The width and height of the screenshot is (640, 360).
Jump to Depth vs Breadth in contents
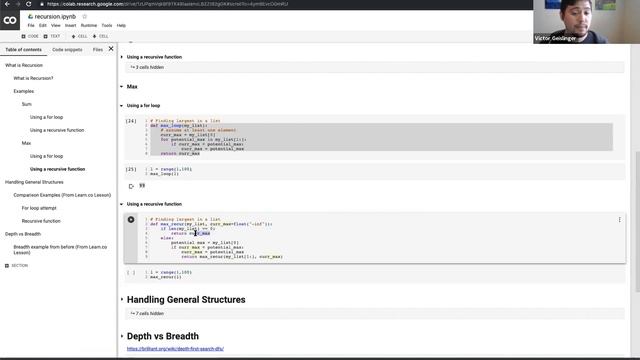coord(23,234)
